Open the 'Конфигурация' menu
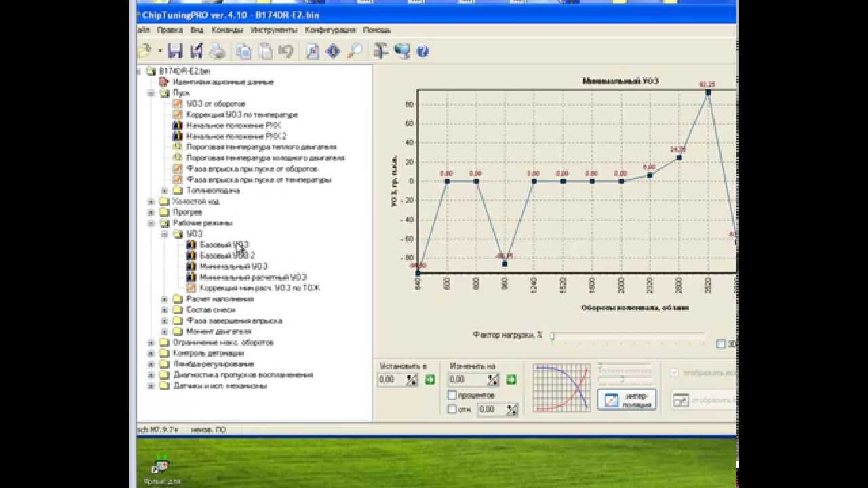The image size is (868, 488). [330, 30]
